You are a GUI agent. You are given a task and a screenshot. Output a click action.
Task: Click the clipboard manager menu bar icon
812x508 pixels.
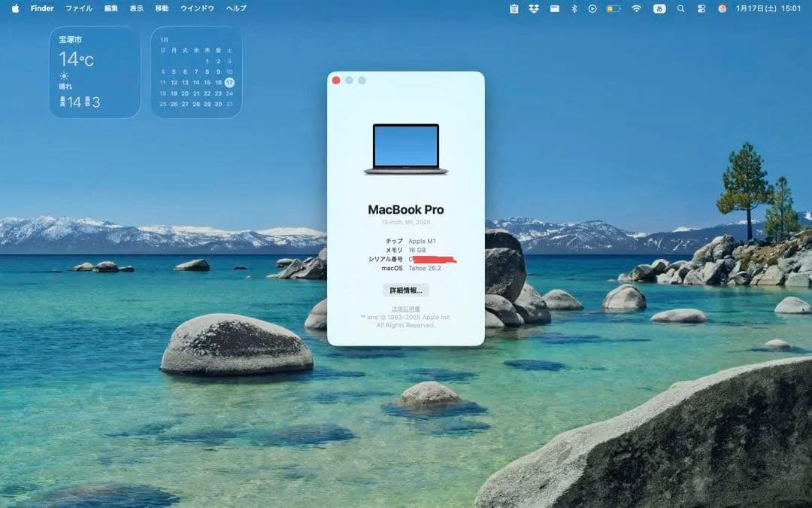coord(514,8)
